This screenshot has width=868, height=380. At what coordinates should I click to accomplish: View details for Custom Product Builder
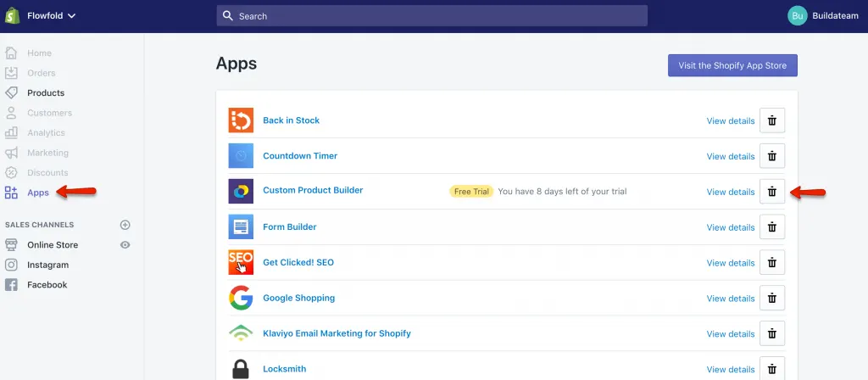731,192
